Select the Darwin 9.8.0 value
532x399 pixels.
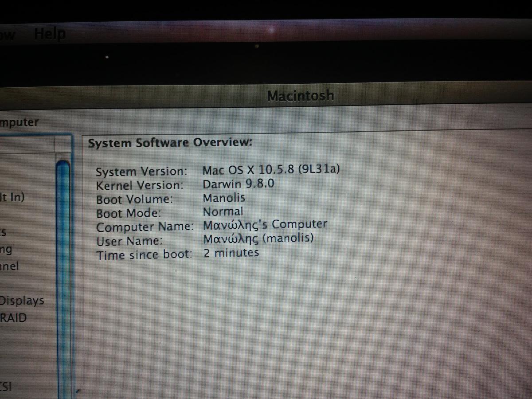tap(238, 184)
